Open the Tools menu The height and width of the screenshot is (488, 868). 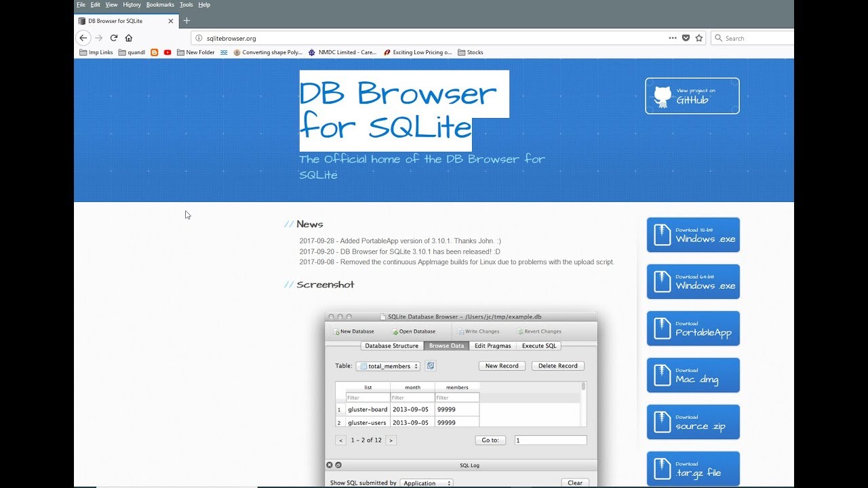tap(186, 5)
